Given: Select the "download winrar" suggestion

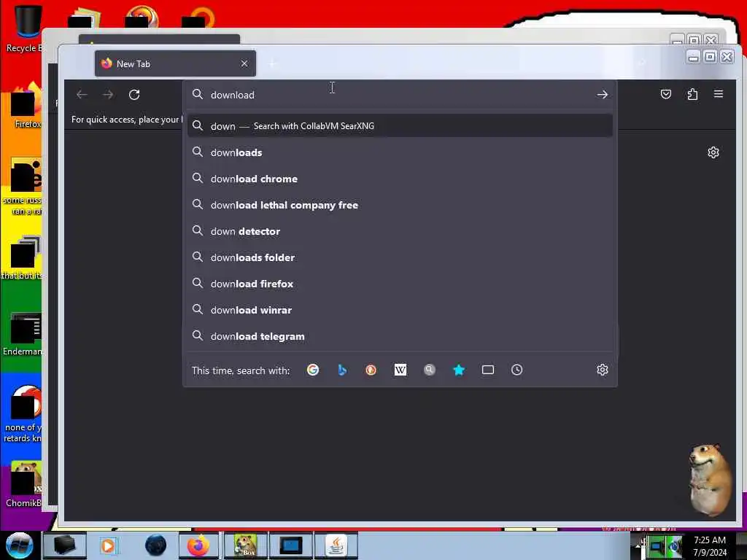Looking at the screenshot, I should [400, 309].
